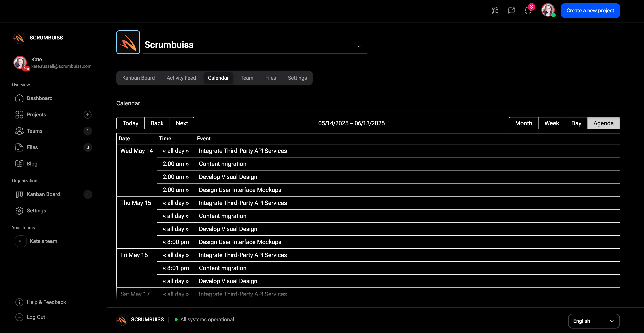The width and height of the screenshot is (644, 333).
Task: Expand the Scrumbuiss project dropdown
Action: point(359,46)
